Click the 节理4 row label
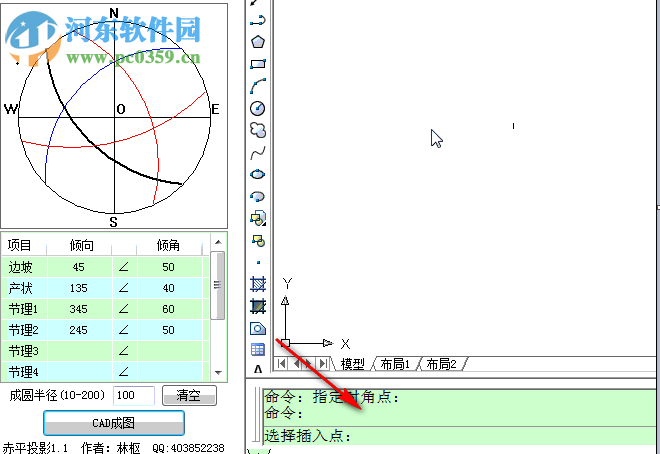 point(24,372)
